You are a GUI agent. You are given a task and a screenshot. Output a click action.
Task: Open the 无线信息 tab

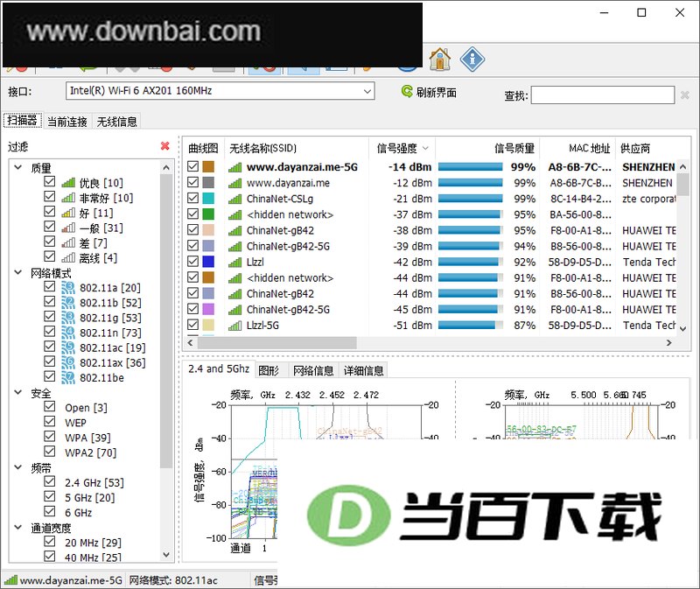point(117,122)
